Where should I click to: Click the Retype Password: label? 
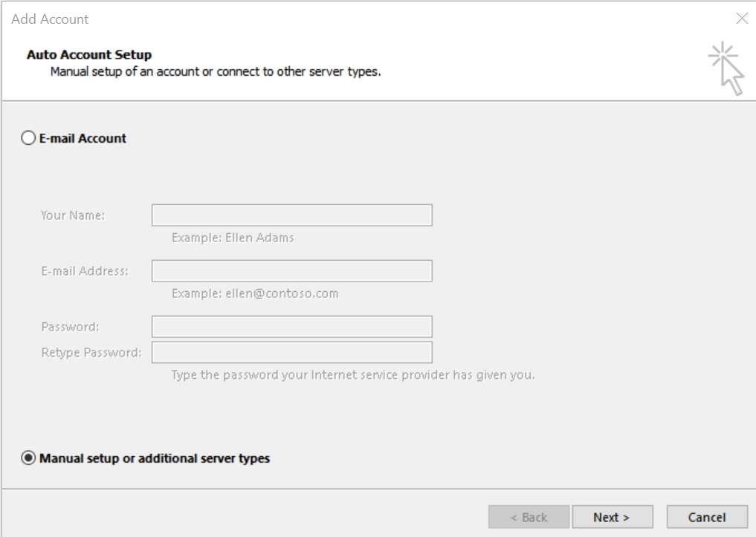tap(91, 353)
